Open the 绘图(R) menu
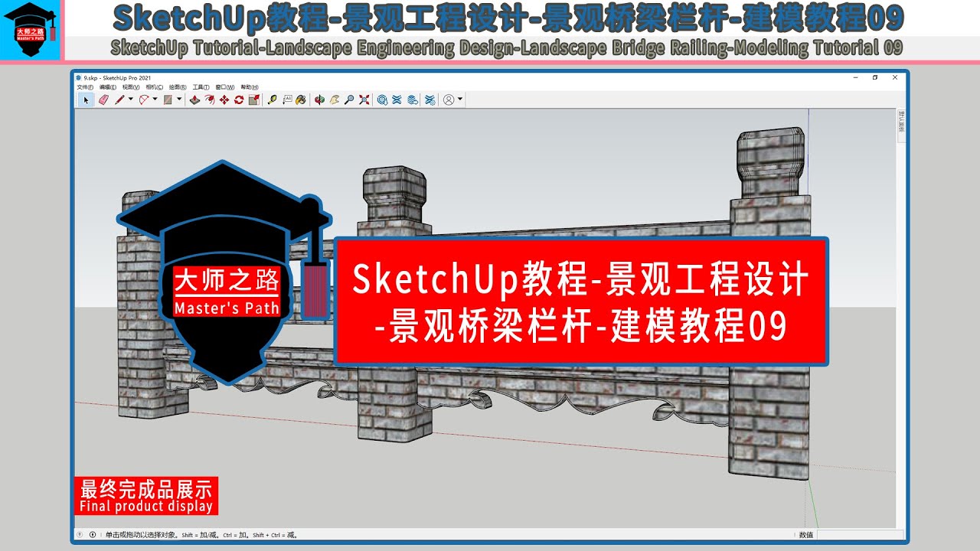 [178, 87]
